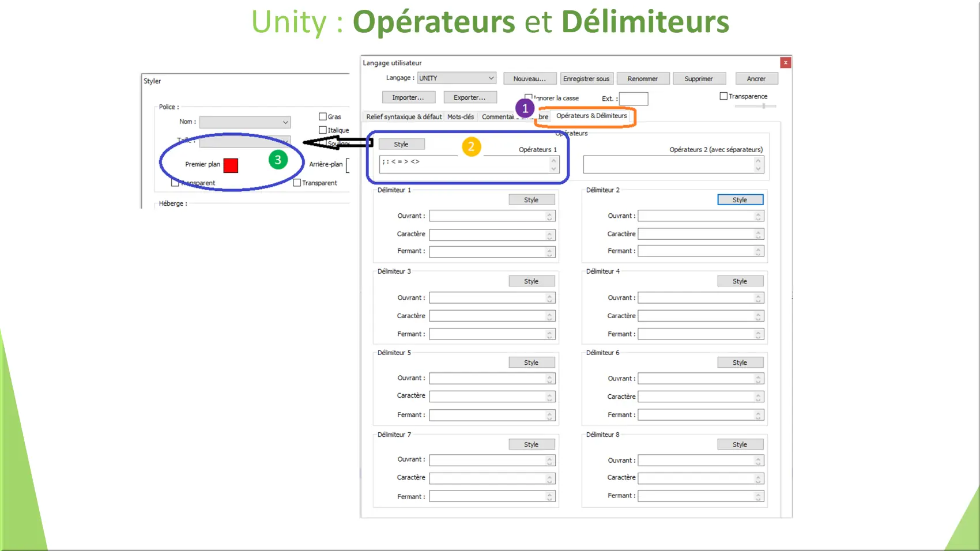The height and width of the screenshot is (551, 980).
Task: Click the Délimiteur 4 Style button
Action: point(740,281)
